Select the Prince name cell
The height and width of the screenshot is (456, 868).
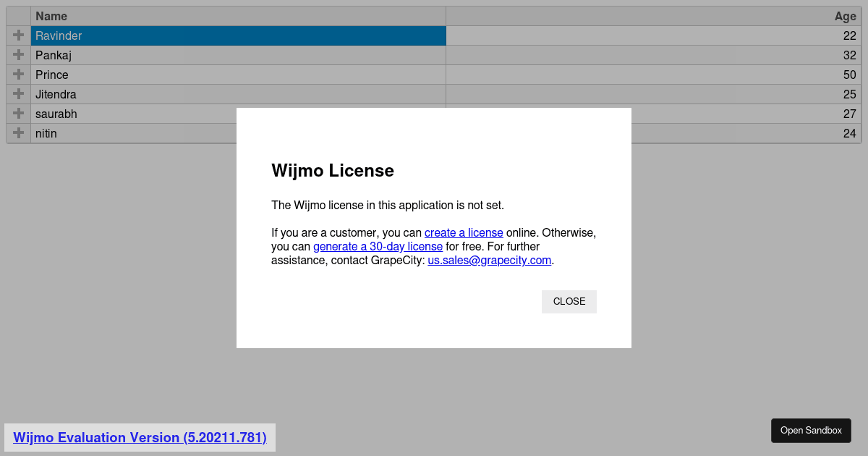[x=238, y=75]
